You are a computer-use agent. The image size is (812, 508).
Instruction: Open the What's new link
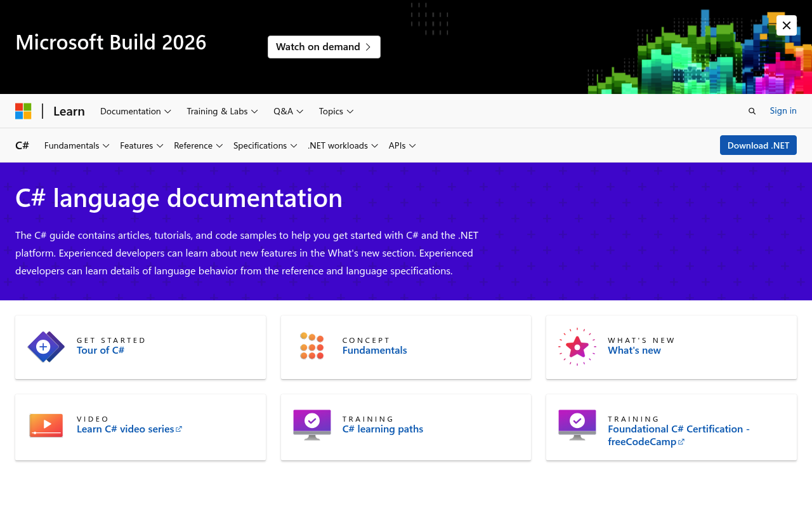[x=634, y=351]
